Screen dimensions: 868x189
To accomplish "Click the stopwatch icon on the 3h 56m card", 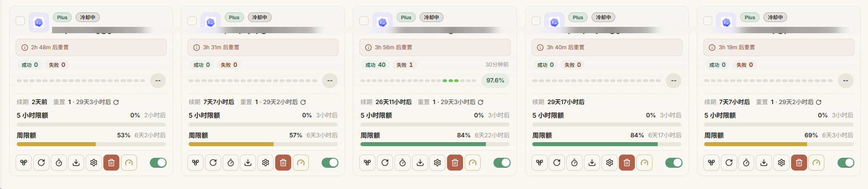I will 403,163.
